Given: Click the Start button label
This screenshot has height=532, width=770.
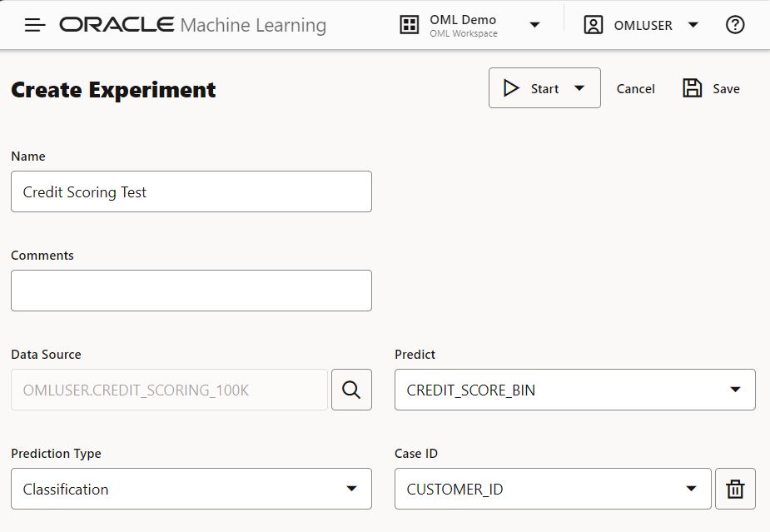Looking at the screenshot, I should coord(544,88).
